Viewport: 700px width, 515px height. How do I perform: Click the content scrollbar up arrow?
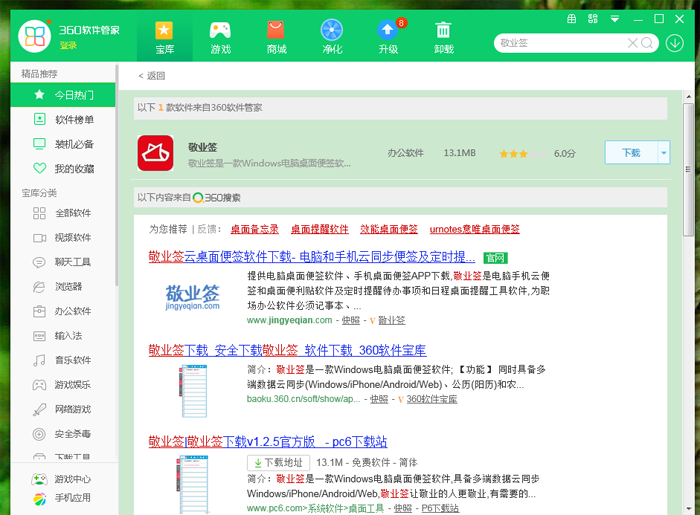tap(688, 96)
